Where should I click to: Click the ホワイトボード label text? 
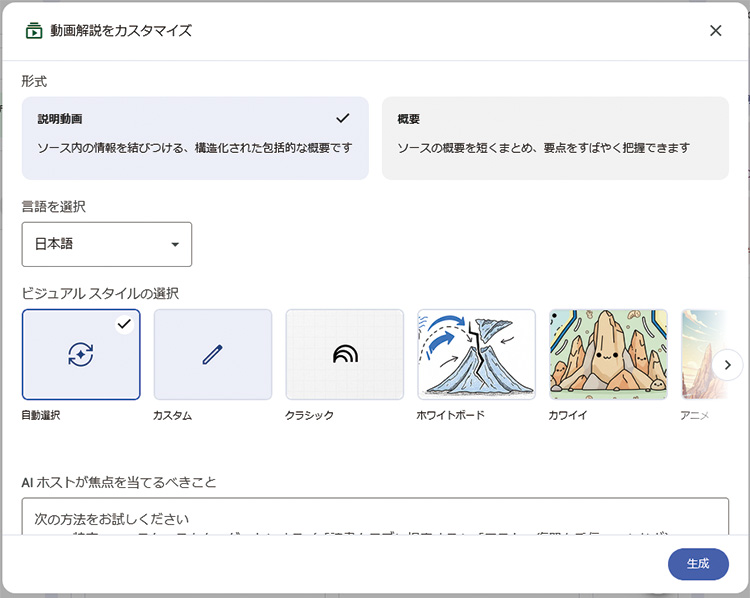point(451,415)
